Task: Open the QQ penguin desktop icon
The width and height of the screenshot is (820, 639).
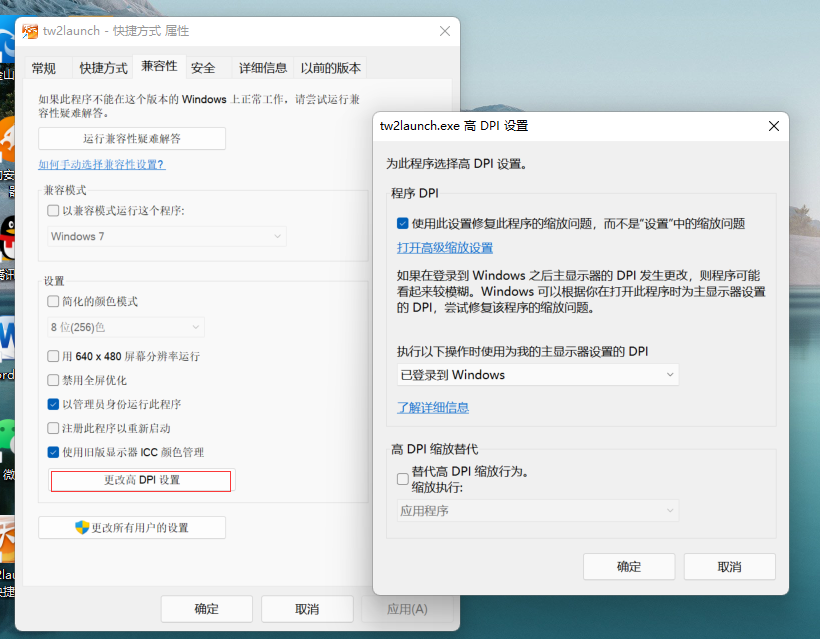Action: tap(7, 238)
